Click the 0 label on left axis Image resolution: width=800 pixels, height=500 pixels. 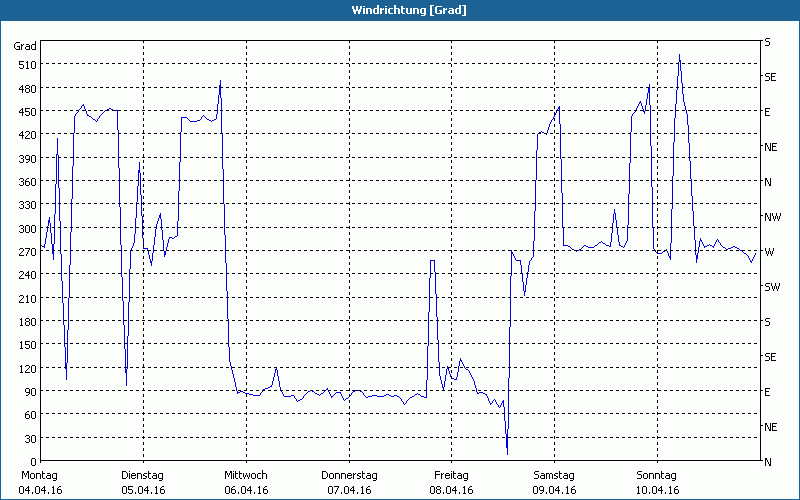coord(31,462)
